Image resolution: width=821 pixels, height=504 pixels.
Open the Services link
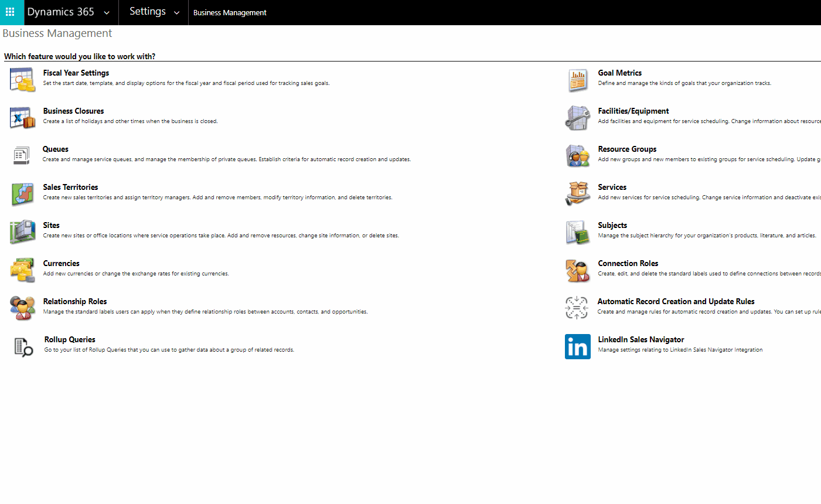(x=612, y=187)
